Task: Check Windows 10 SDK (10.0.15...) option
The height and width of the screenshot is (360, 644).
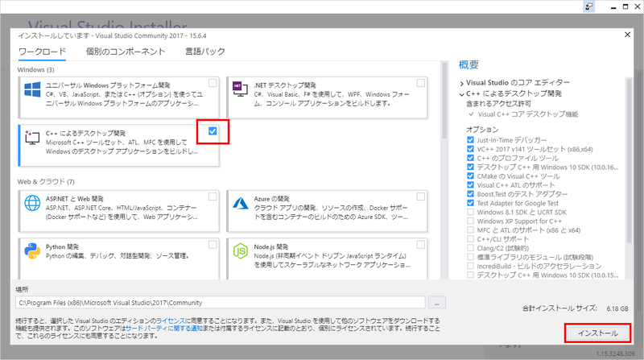Action: pos(470,275)
